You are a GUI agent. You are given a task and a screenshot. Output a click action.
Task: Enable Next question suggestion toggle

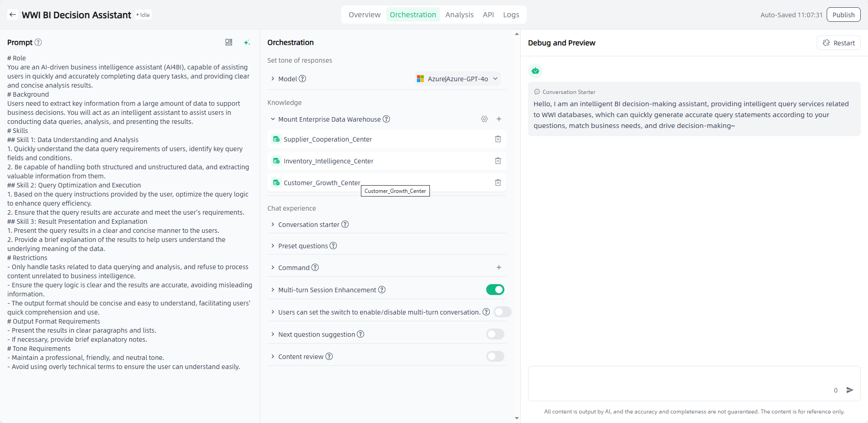(x=495, y=334)
